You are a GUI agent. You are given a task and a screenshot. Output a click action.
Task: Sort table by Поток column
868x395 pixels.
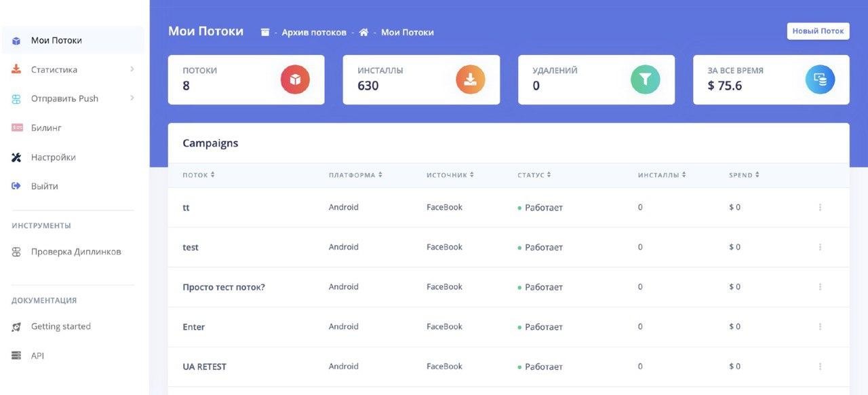[199, 175]
